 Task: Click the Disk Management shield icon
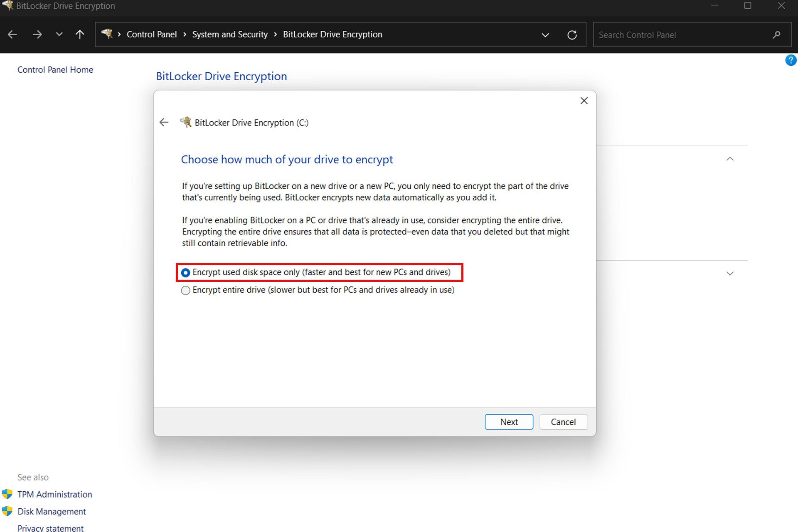pos(7,511)
